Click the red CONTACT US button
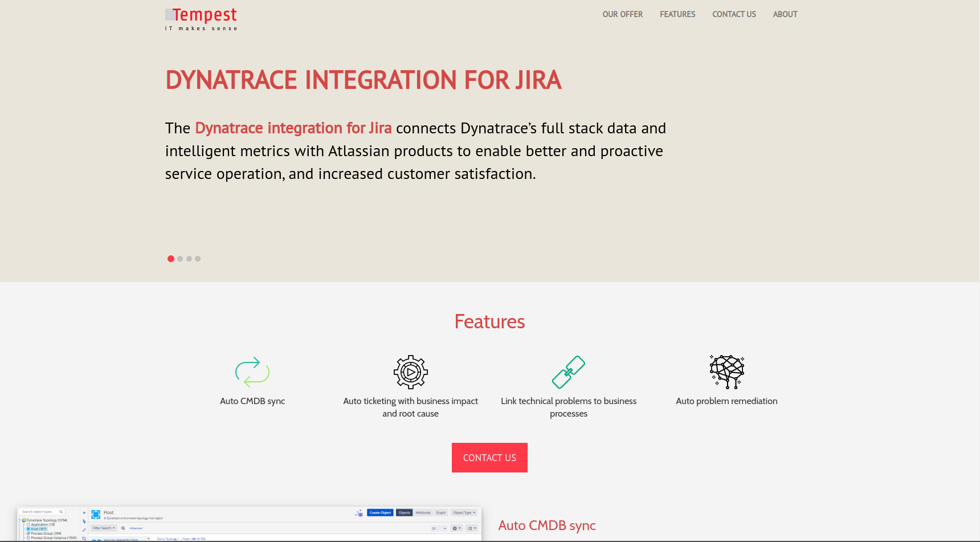Viewport: 980px width, 542px height. click(x=489, y=457)
